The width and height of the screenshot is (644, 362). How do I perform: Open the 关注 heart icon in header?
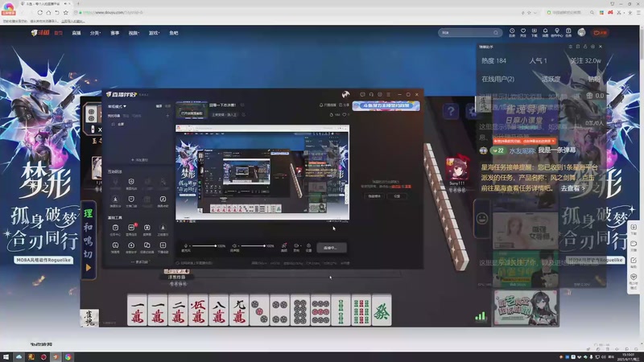[522, 32]
